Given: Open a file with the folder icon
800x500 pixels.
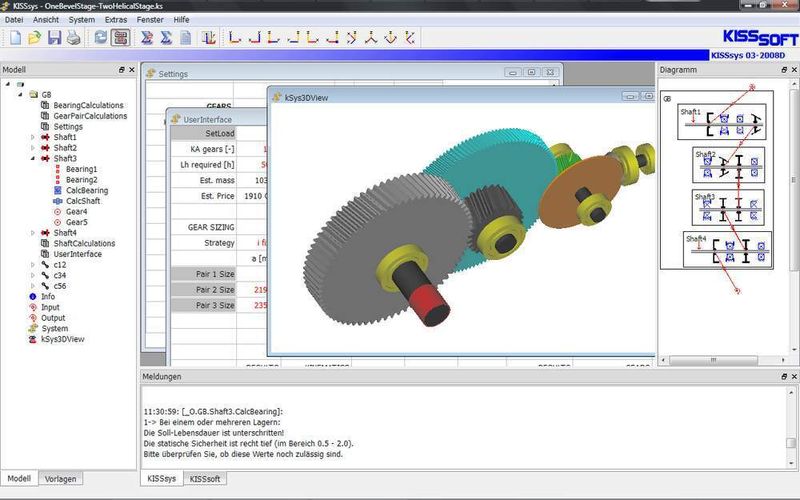Looking at the screenshot, I should (x=35, y=38).
